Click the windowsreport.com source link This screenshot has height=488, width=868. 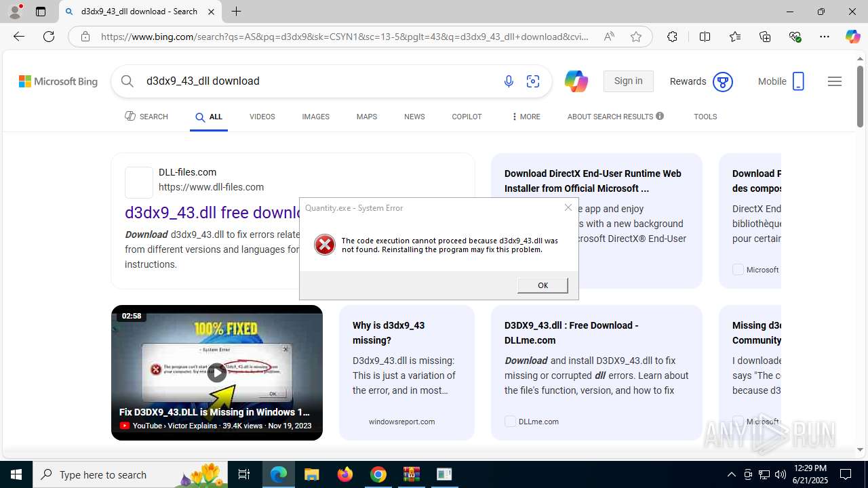(401, 422)
